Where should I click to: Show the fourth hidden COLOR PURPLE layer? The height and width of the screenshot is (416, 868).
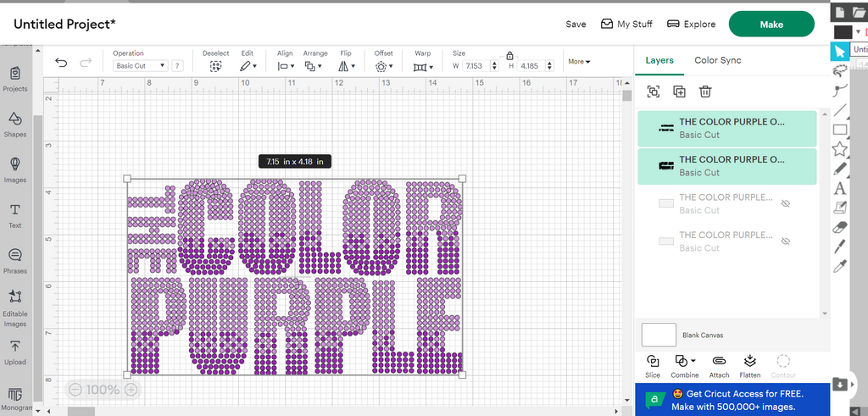[x=785, y=241]
